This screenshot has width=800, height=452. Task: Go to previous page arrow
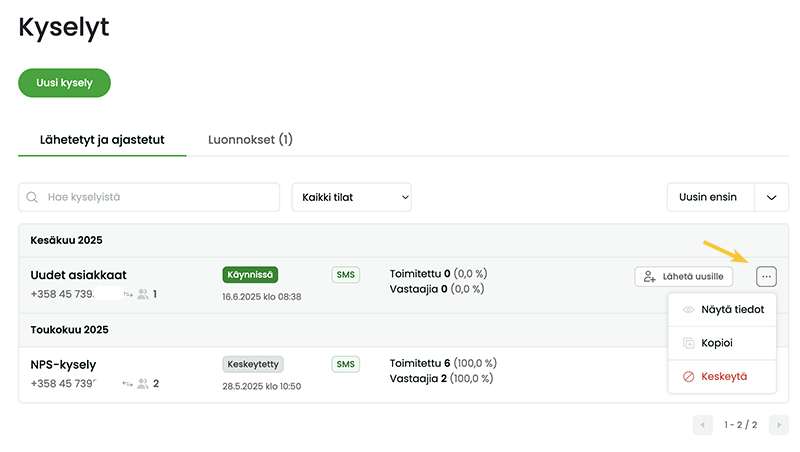pos(703,425)
